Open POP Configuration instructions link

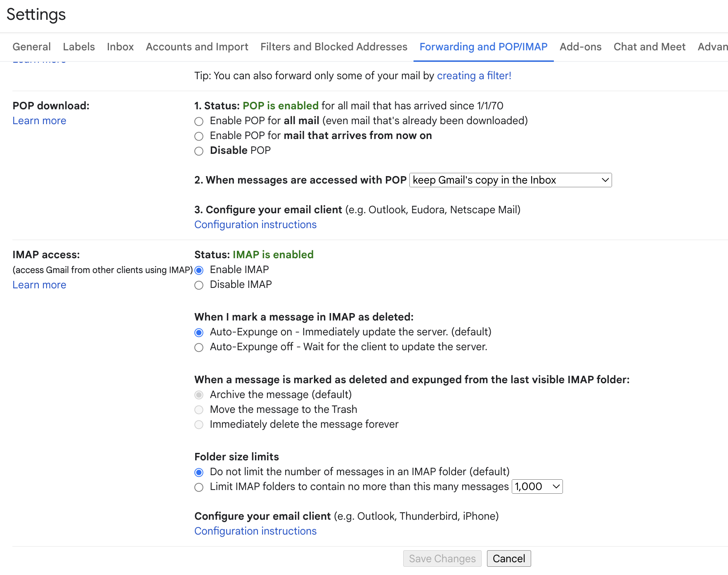(255, 225)
